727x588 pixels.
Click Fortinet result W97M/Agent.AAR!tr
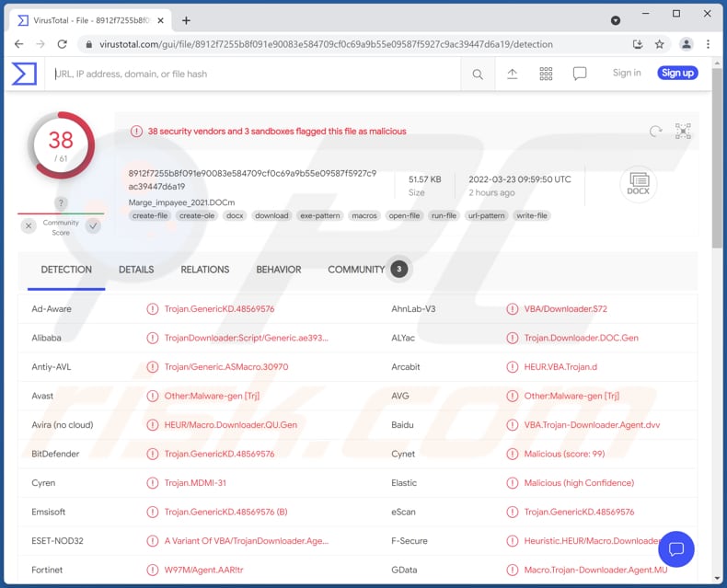tap(204, 570)
